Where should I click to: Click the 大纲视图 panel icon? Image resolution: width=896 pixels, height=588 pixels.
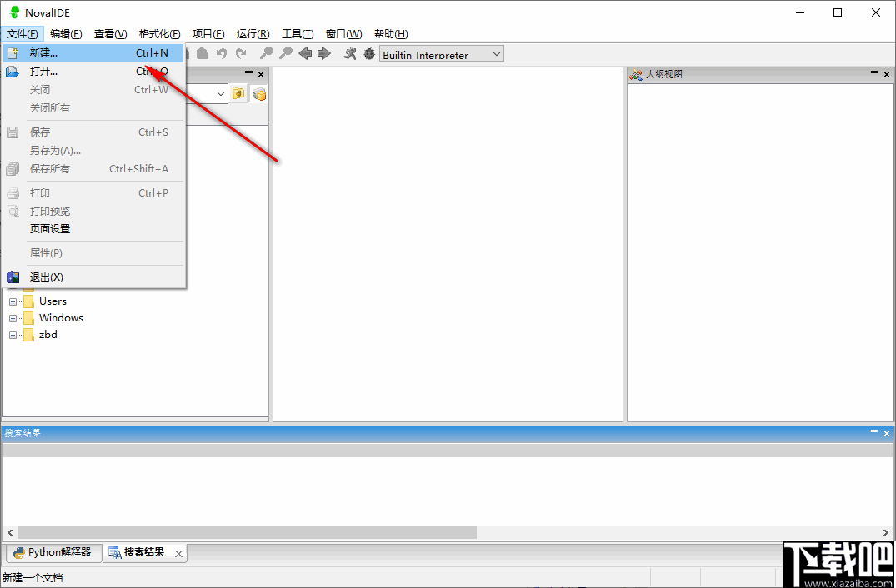click(635, 74)
